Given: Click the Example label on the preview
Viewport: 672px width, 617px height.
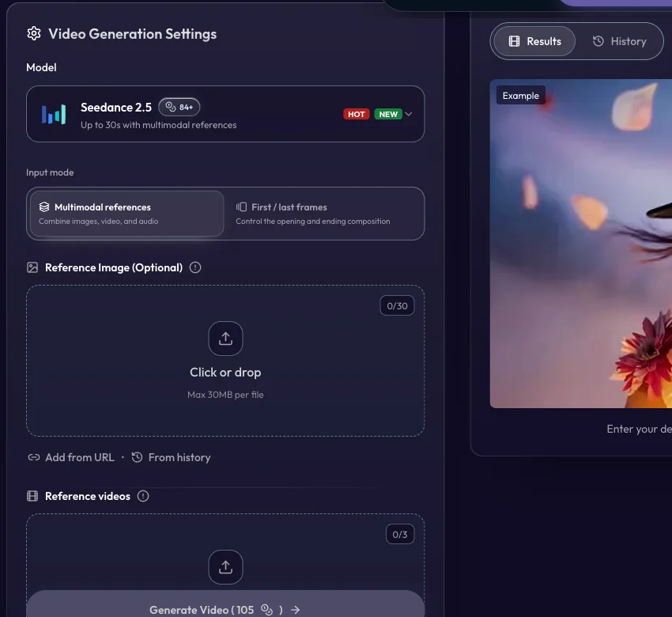Looking at the screenshot, I should coord(521,96).
